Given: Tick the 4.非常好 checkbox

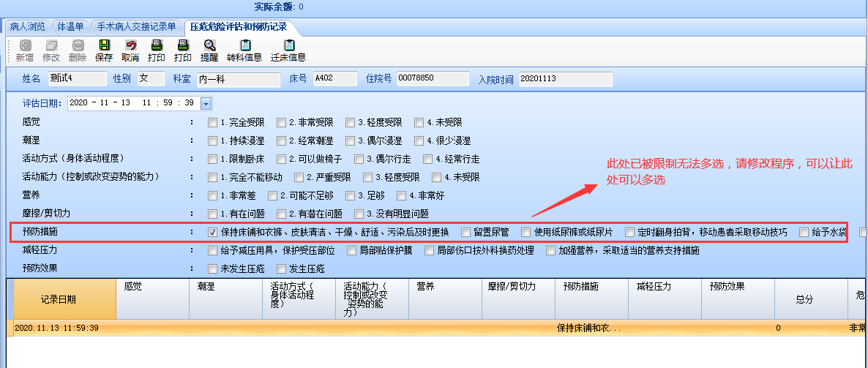Looking at the screenshot, I should [401, 195].
